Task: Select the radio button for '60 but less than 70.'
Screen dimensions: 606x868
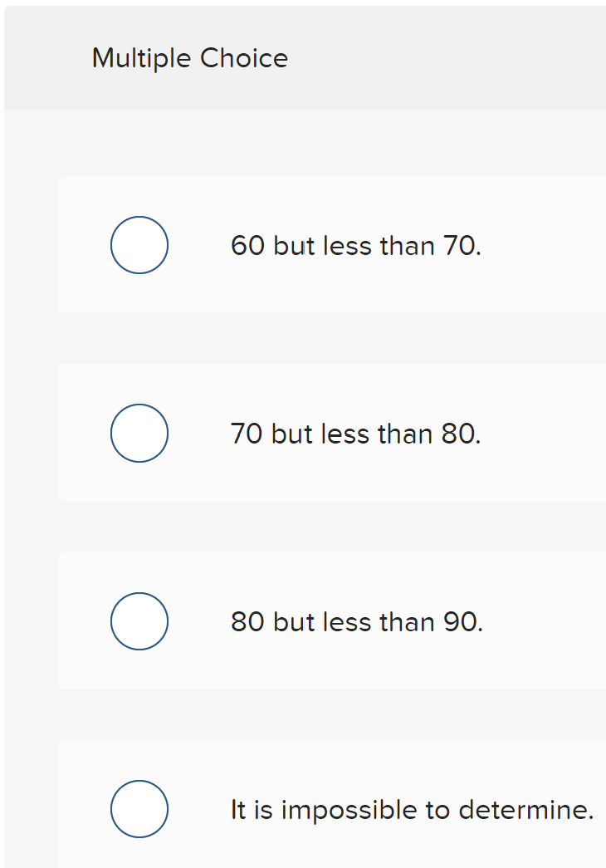Action: [x=139, y=245]
